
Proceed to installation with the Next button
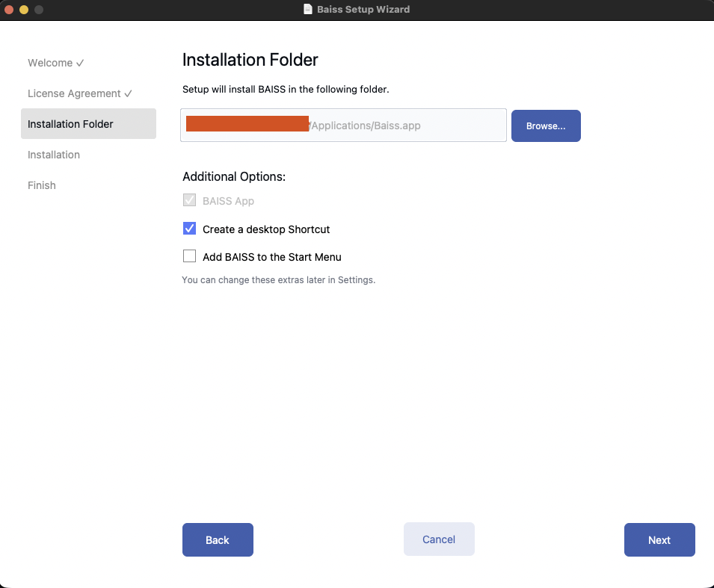(x=659, y=539)
